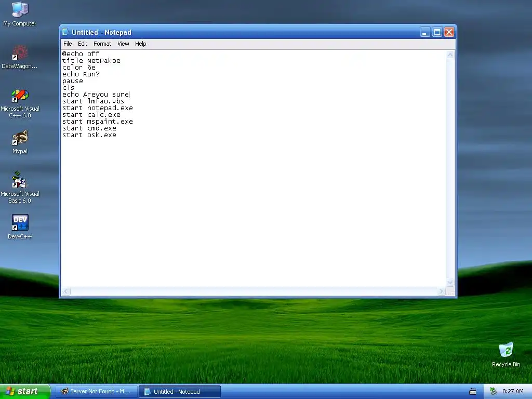Open the File menu
The width and height of the screenshot is (532, 399).
coord(68,44)
